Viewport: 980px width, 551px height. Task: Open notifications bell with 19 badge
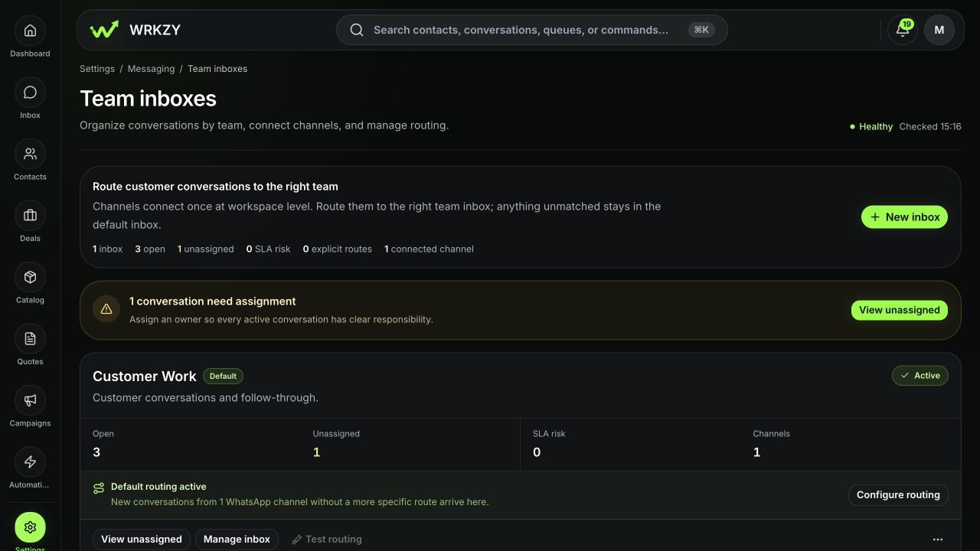[903, 30]
